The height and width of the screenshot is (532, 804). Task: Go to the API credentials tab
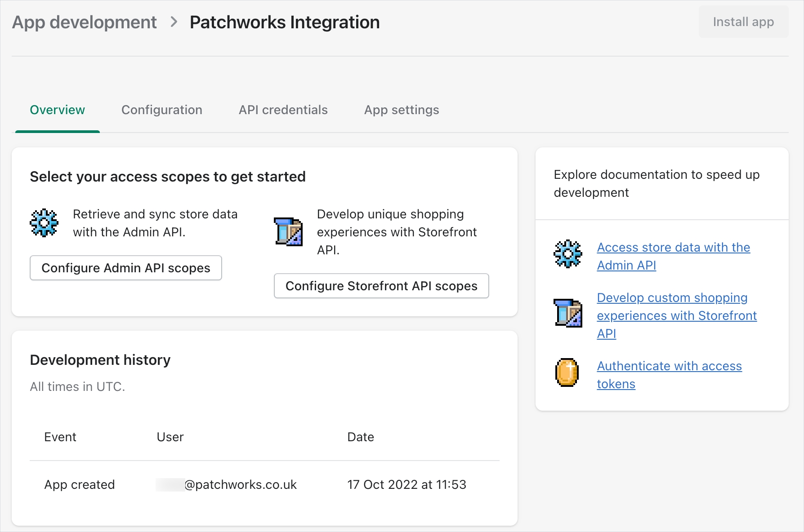(x=283, y=110)
